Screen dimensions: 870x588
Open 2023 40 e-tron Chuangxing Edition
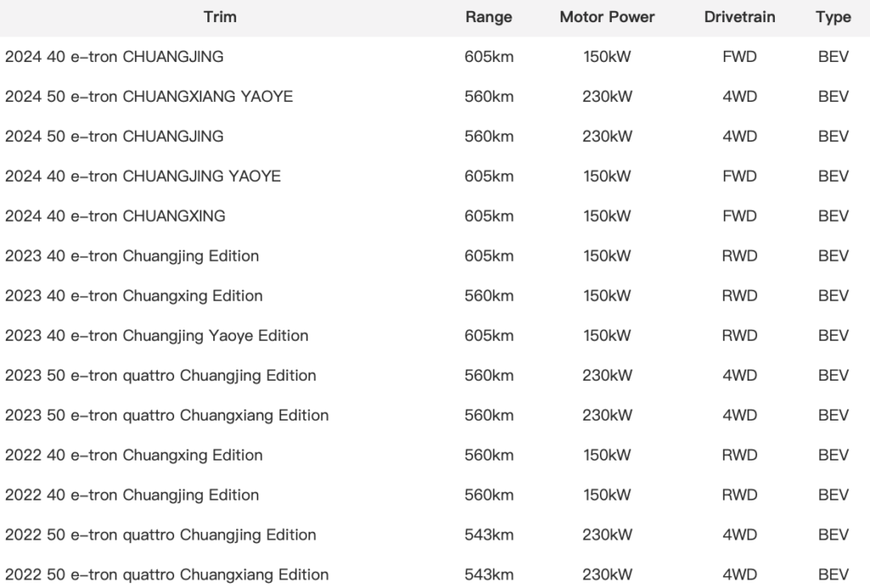133,296
